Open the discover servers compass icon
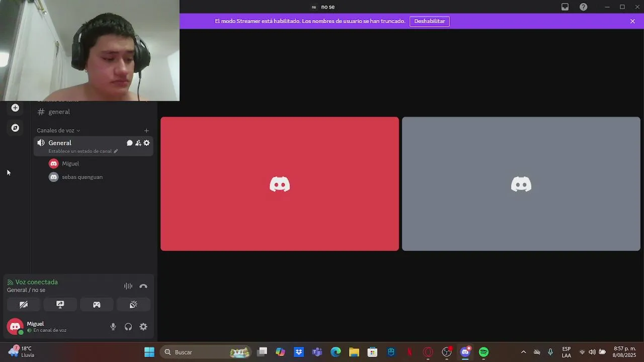Screen dimensions: 644x362 (x=15, y=128)
